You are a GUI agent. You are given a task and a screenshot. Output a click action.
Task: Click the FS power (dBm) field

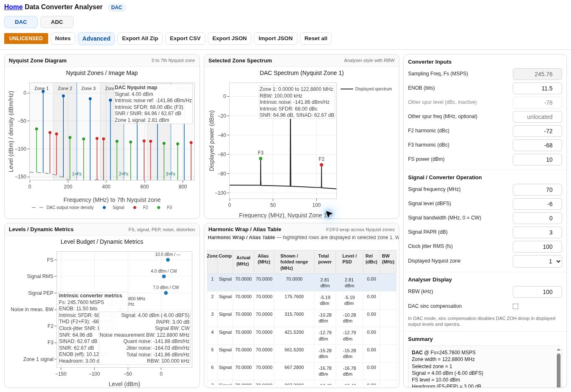tap(537, 160)
